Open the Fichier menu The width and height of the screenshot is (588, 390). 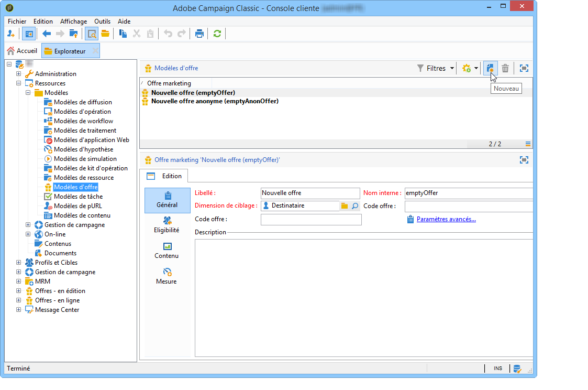17,21
